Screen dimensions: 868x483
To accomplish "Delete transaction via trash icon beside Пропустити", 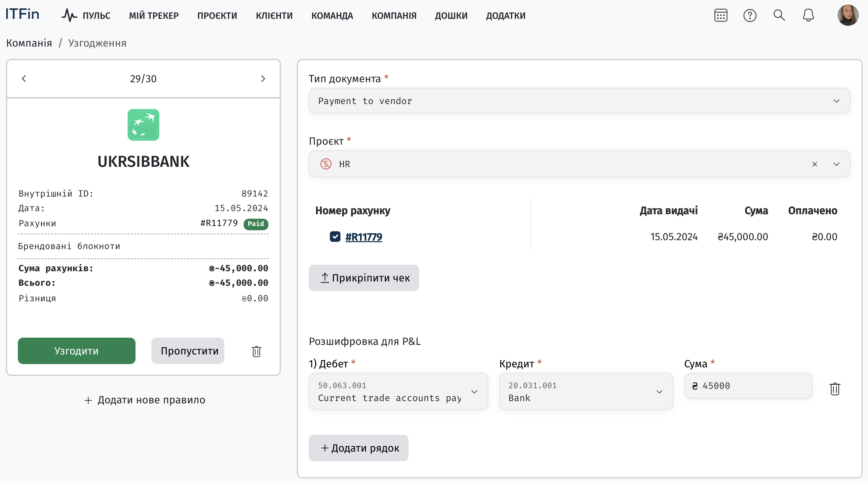I will [256, 351].
